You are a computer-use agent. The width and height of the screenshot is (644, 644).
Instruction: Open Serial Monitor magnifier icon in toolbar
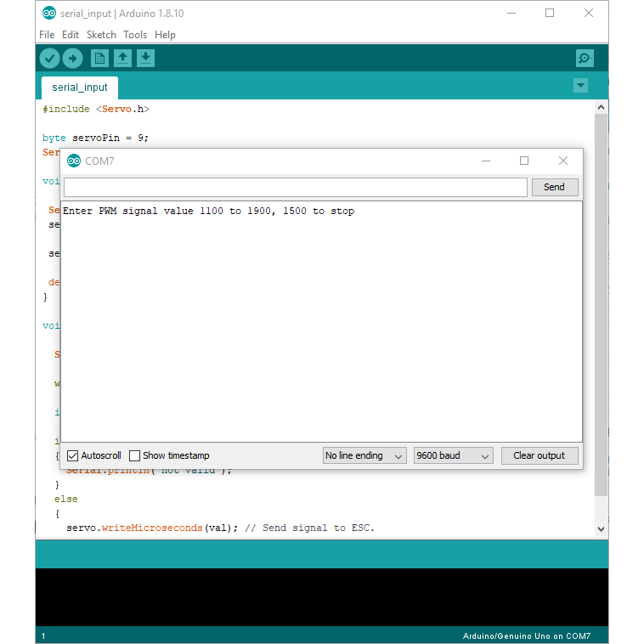coord(585,59)
